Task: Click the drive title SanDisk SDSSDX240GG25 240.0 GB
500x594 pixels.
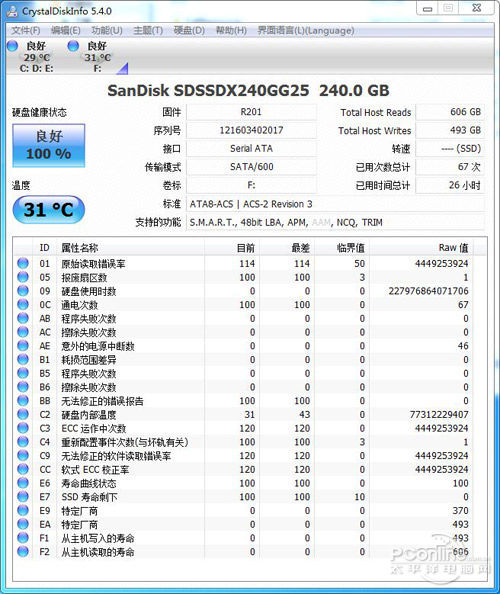Action: 248,91
